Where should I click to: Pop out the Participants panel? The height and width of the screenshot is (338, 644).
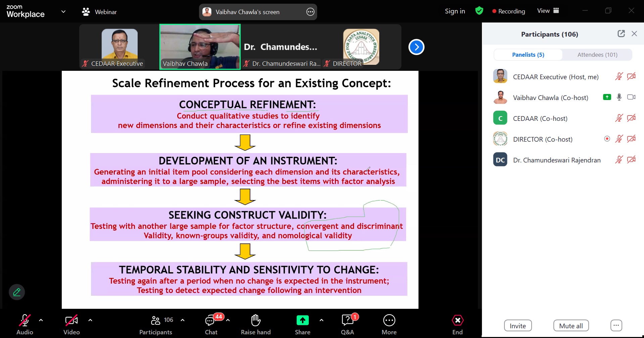[621, 34]
